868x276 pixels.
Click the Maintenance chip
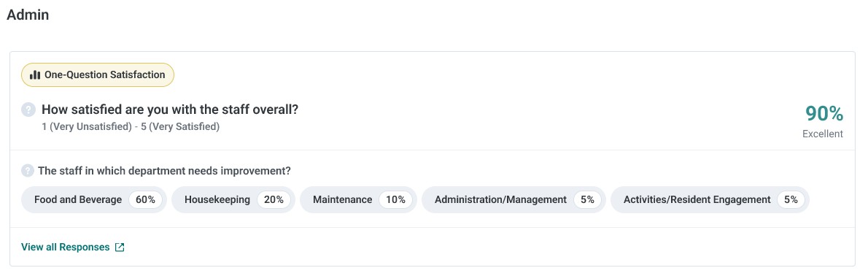tap(358, 199)
